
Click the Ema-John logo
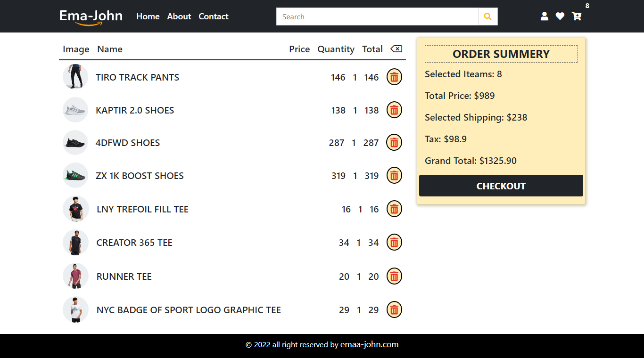(x=91, y=17)
